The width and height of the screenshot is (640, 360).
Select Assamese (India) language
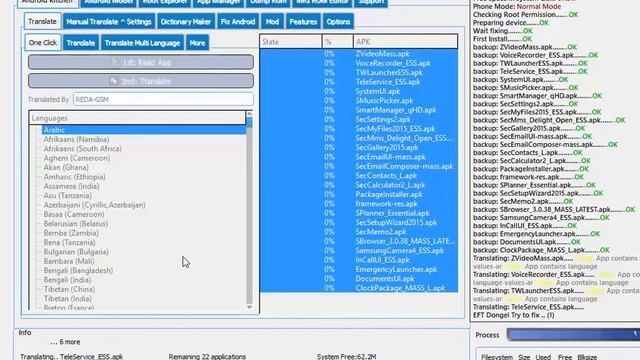pyautogui.click(x=71, y=186)
